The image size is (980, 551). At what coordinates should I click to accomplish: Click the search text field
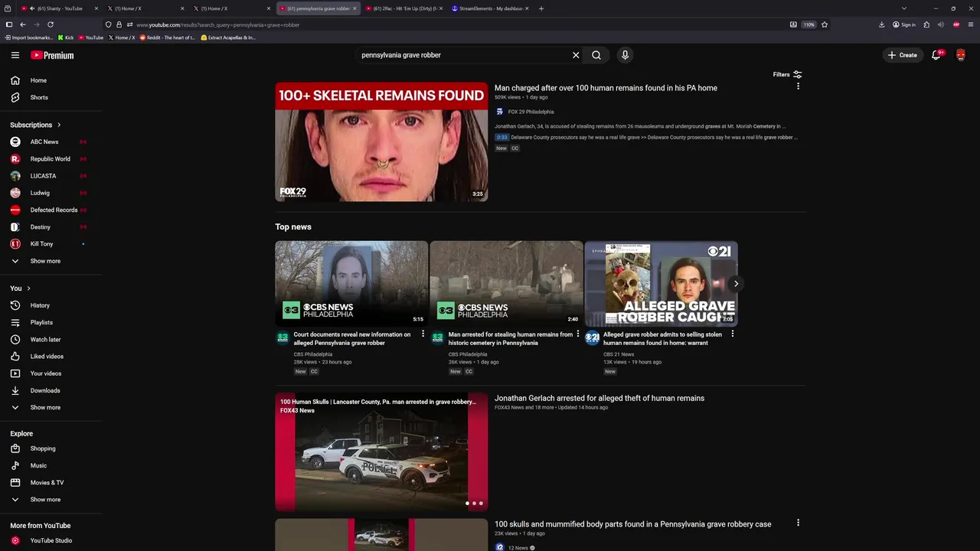(463, 55)
